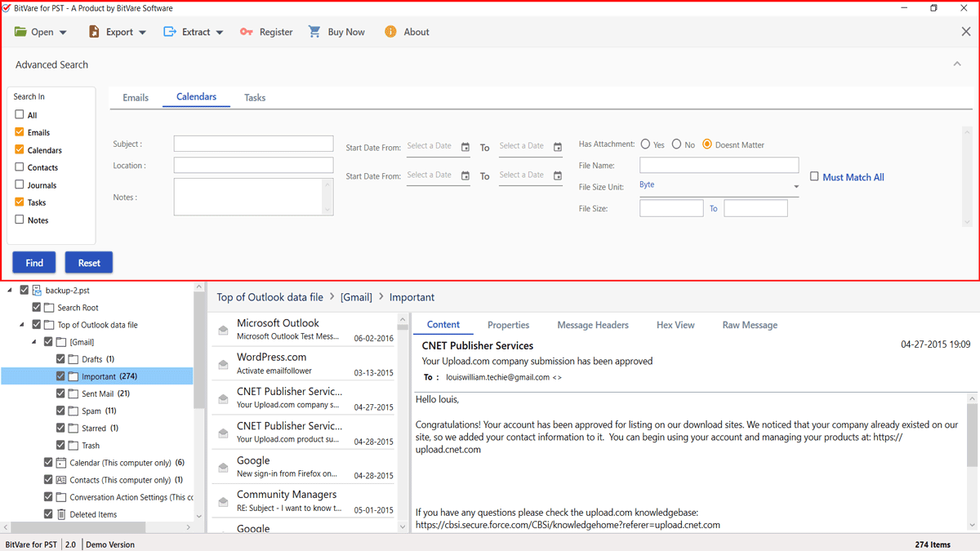The image size is (980, 551).
Task: Select the Yes radio for Has Attachment
Action: point(646,144)
